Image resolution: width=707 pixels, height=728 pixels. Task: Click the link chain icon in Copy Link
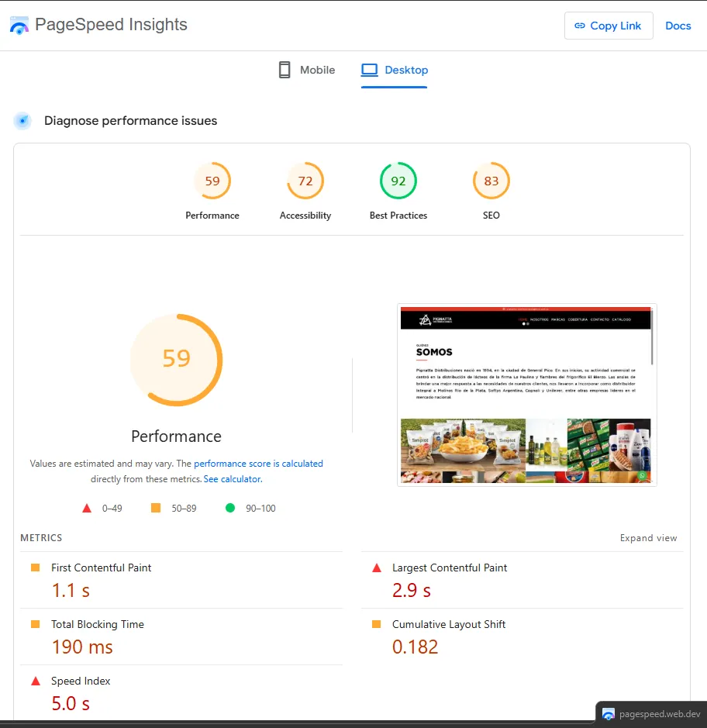pyautogui.click(x=580, y=26)
